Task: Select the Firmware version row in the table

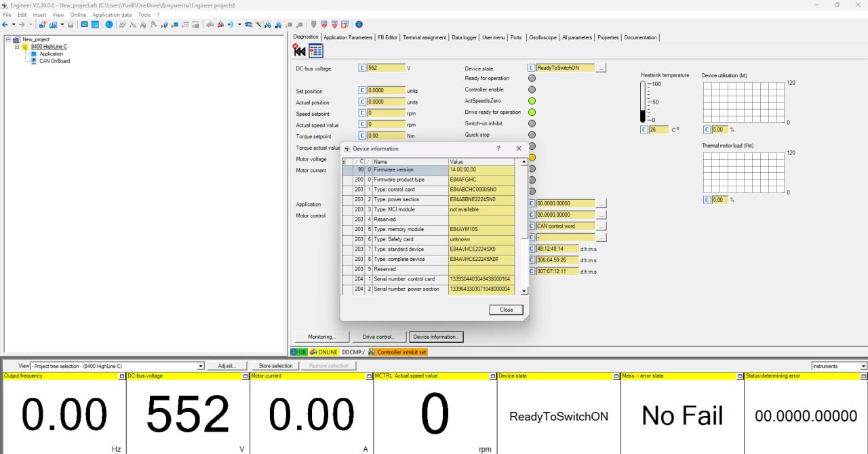Action: [429, 169]
